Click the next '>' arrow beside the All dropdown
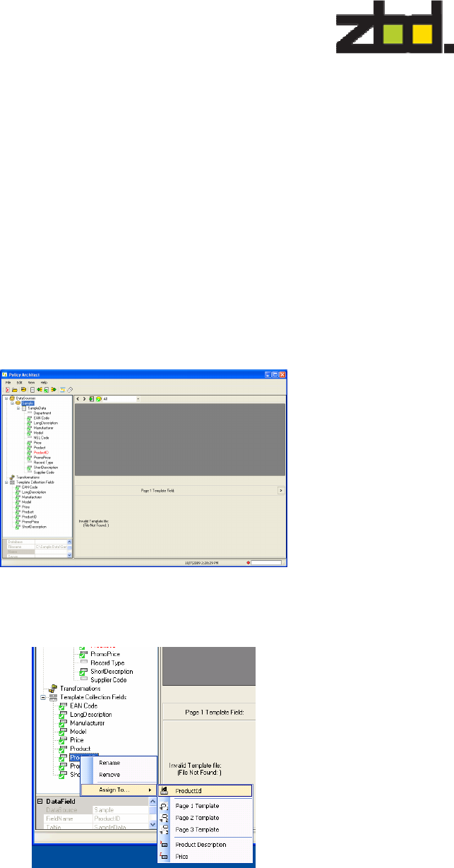This screenshot has width=454, height=868. click(84, 399)
